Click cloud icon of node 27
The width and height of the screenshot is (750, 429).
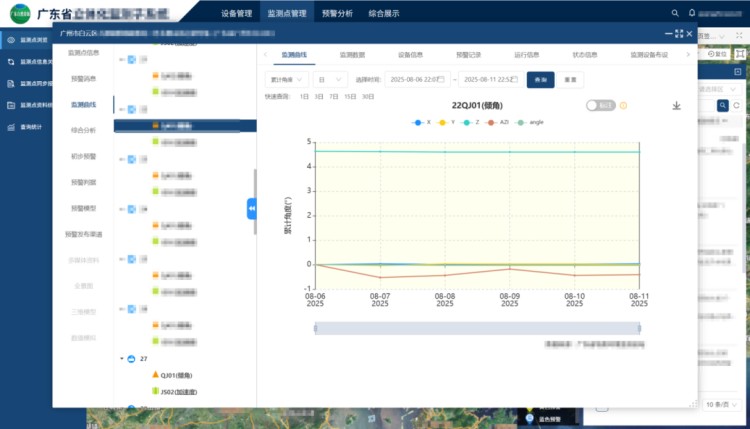point(131,359)
